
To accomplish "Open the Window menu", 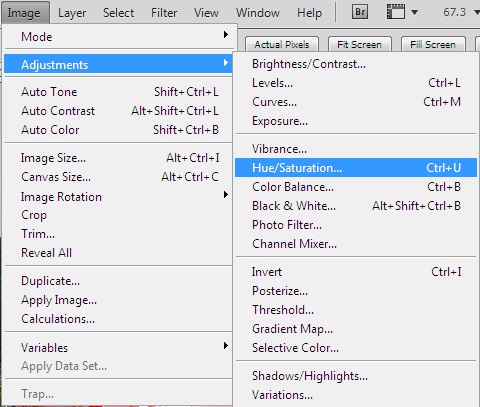I will 258,13.
